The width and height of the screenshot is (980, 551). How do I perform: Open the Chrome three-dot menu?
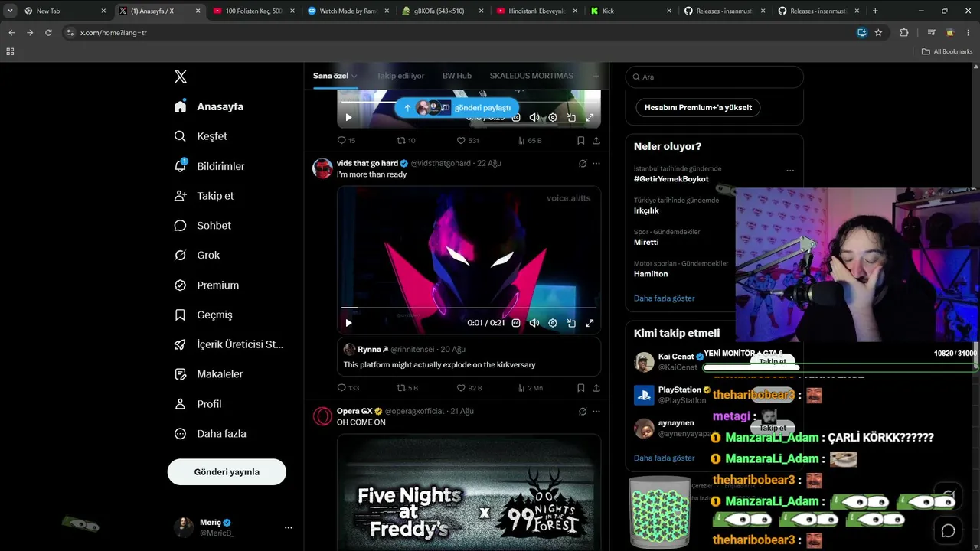[968, 33]
